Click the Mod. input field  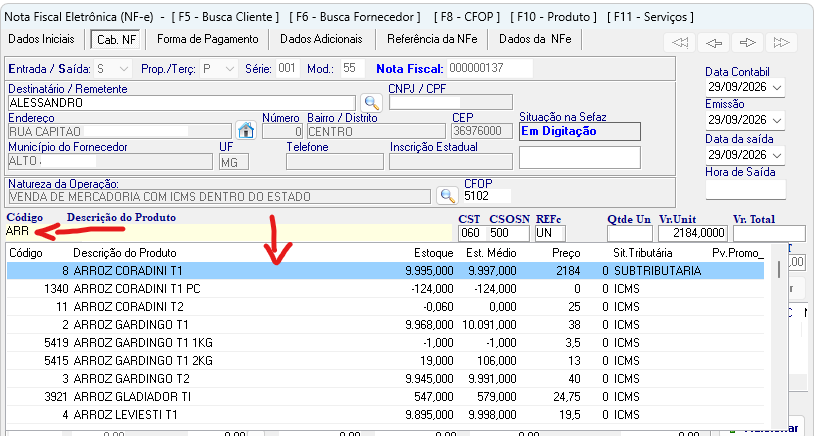(x=353, y=68)
